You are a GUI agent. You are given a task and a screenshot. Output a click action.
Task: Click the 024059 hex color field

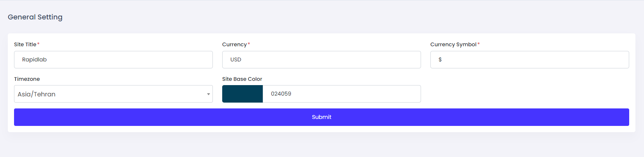click(x=341, y=94)
